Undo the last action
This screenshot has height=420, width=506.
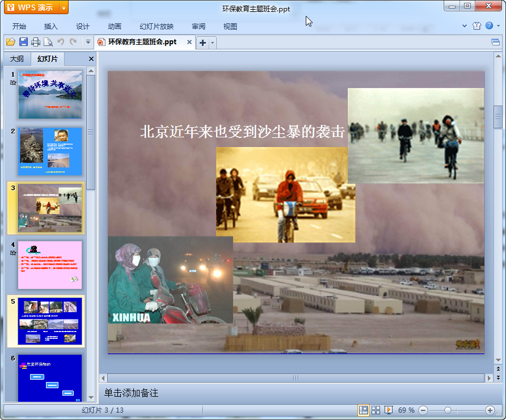[61, 42]
